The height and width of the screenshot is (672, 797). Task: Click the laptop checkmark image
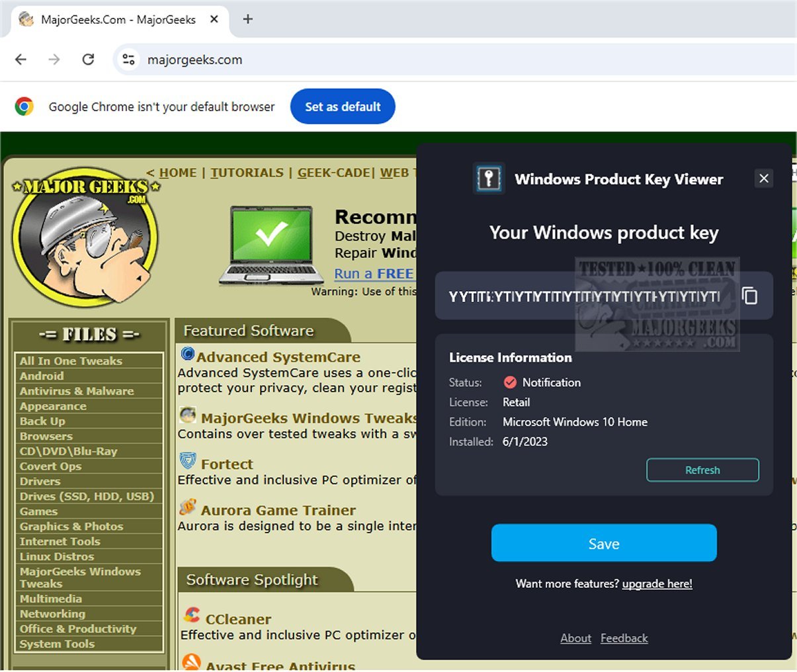pos(271,245)
